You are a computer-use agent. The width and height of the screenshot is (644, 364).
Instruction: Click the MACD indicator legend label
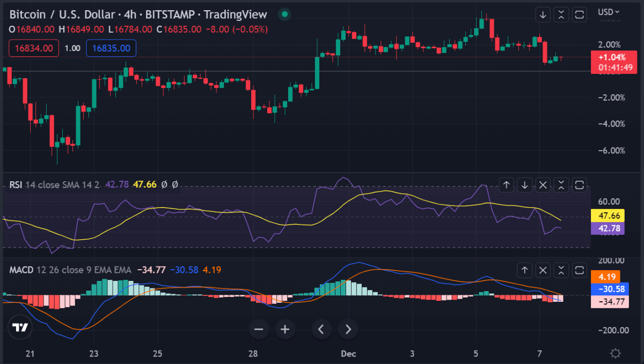(21, 270)
